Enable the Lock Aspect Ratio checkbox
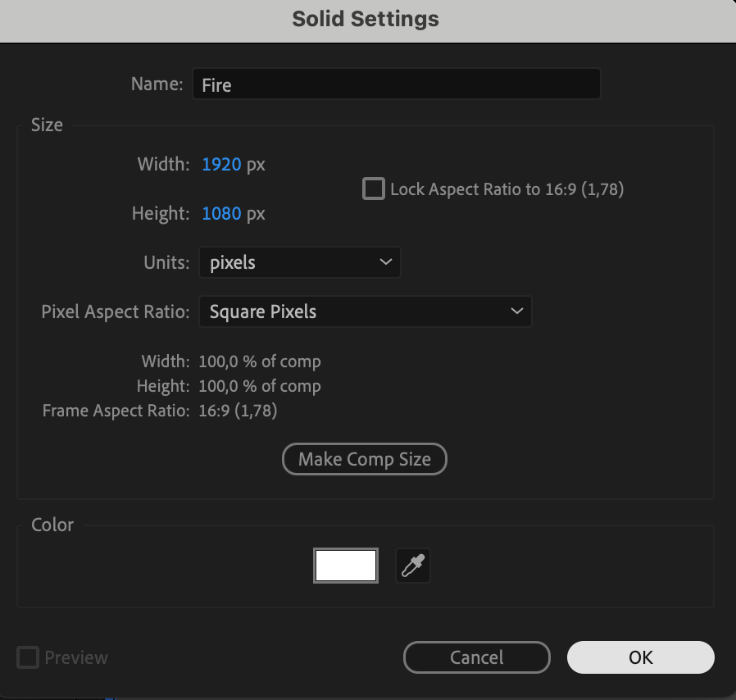This screenshot has width=736, height=700. pyautogui.click(x=374, y=189)
